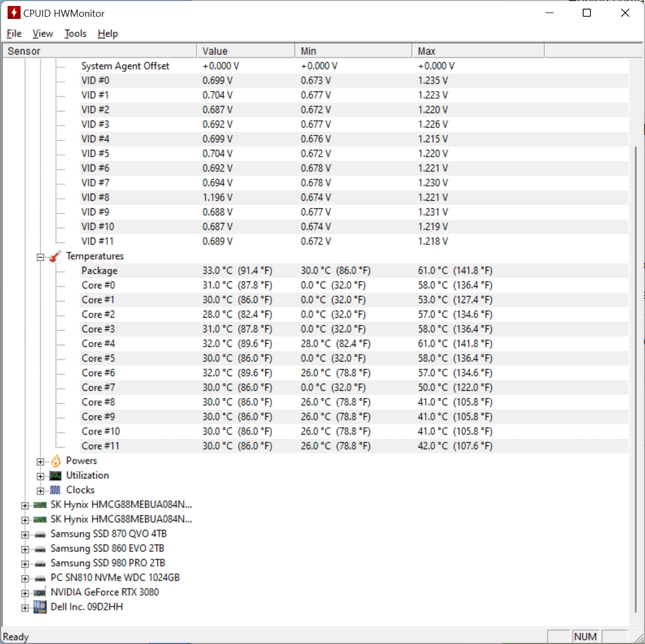Click the Max column header
The height and width of the screenshot is (644, 645).
pyautogui.click(x=478, y=51)
